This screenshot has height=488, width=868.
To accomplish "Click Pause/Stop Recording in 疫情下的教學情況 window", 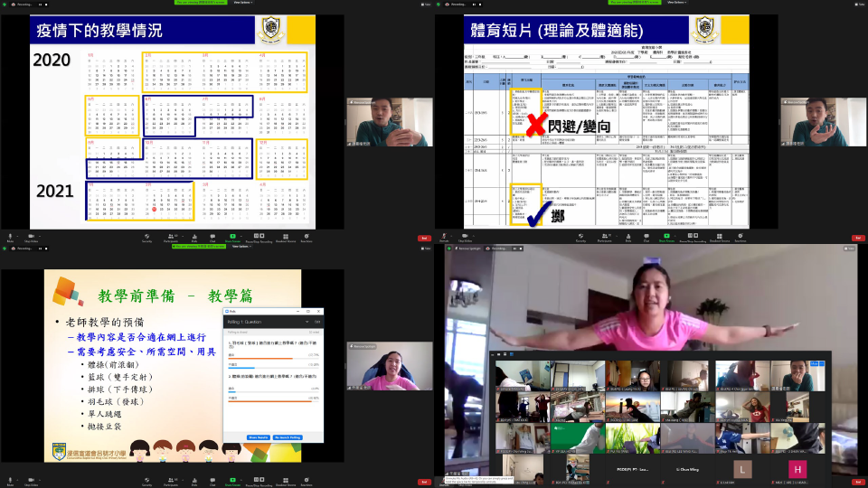I will (259, 238).
